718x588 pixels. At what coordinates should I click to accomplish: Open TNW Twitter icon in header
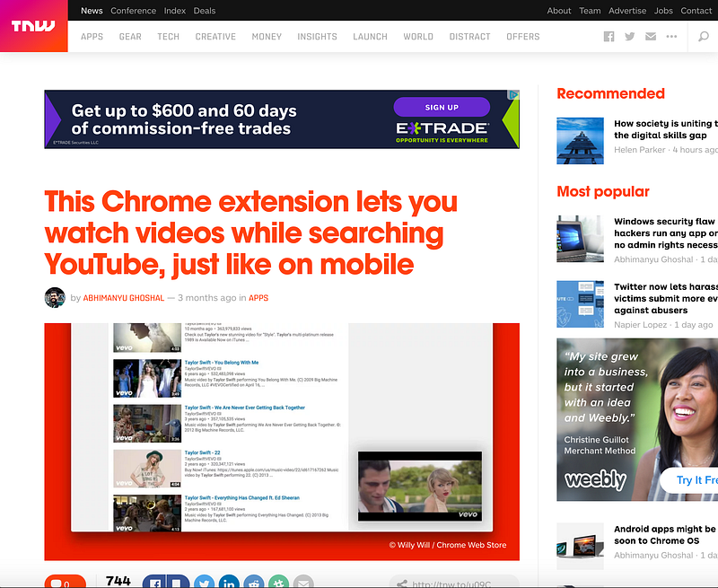(630, 37)
